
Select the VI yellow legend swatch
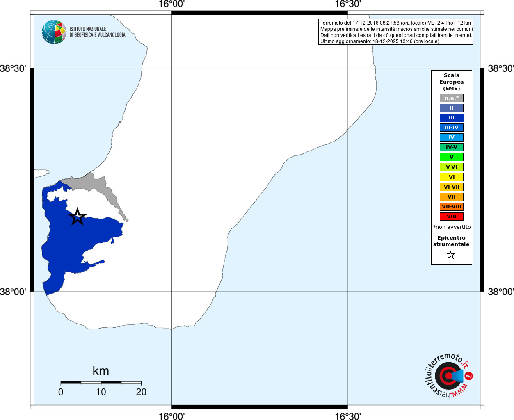pos(452,177)
